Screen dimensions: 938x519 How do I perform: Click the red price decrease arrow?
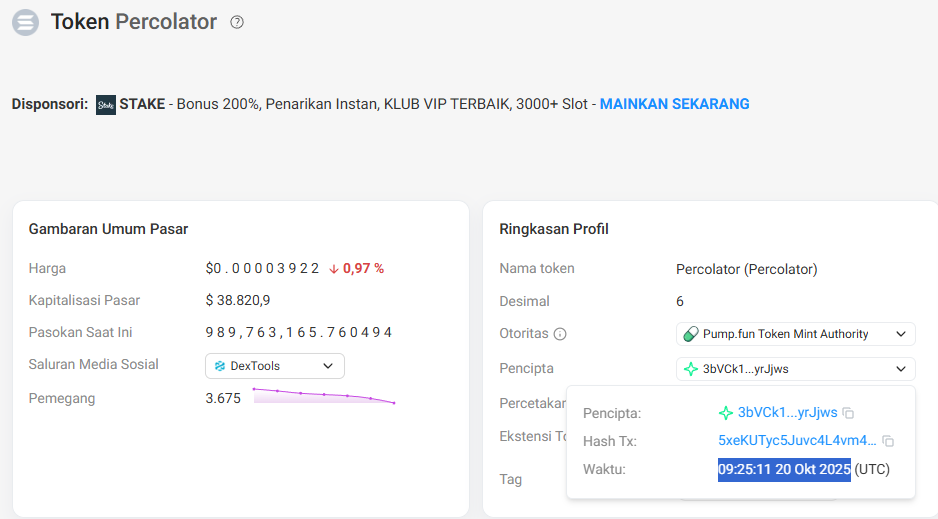[x=334, y=269]
